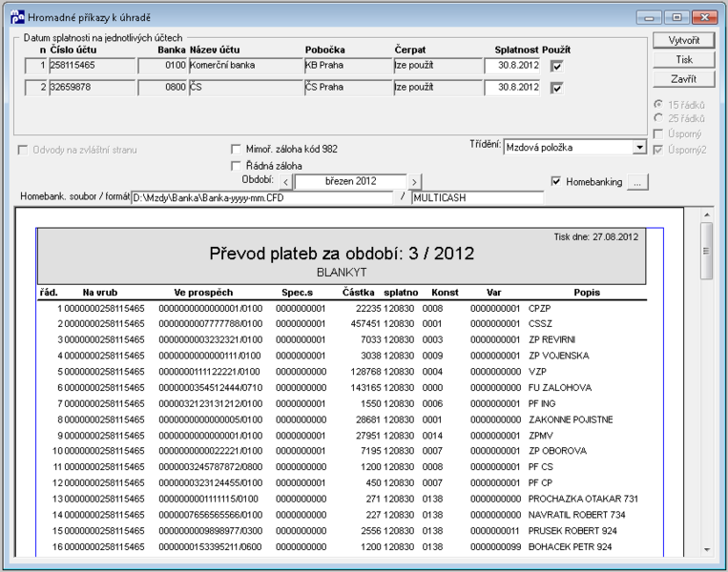This screenshot has height=572, width=728.
Task: Grab the preview vertical scrollbar thumb
Action: point(707,251)
